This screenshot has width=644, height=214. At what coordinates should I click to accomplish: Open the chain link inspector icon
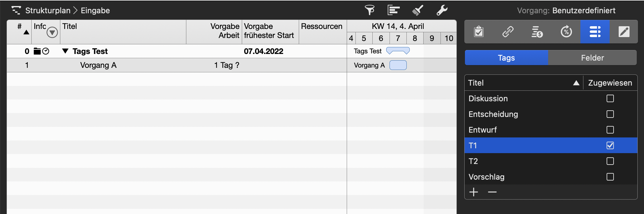[x=508, y=32]
